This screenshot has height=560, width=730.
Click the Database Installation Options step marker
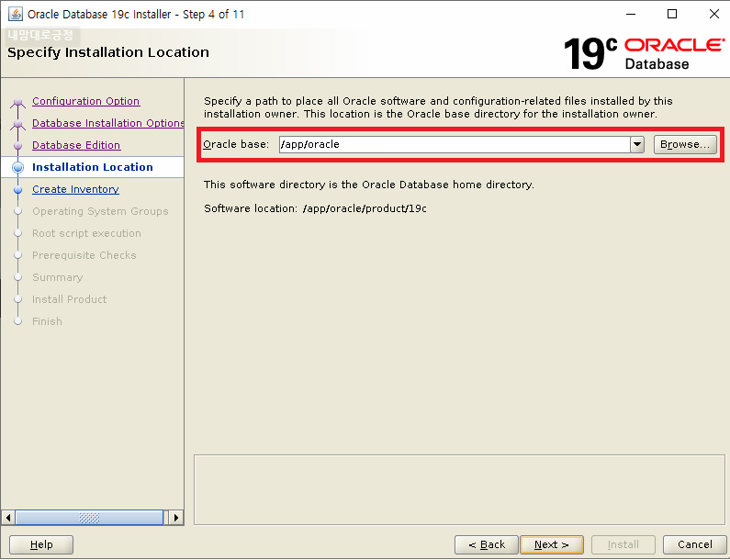pos(17,123)
